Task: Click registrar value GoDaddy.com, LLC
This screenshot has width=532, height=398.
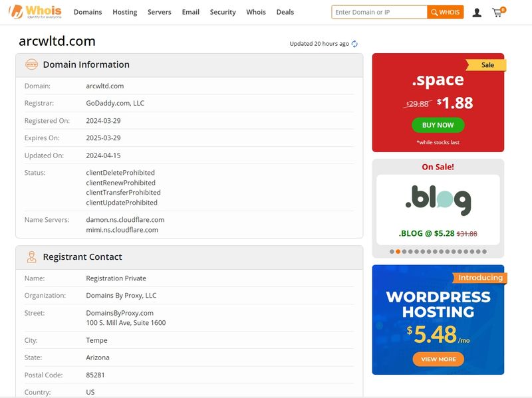Action: click(x=115, y=103)
